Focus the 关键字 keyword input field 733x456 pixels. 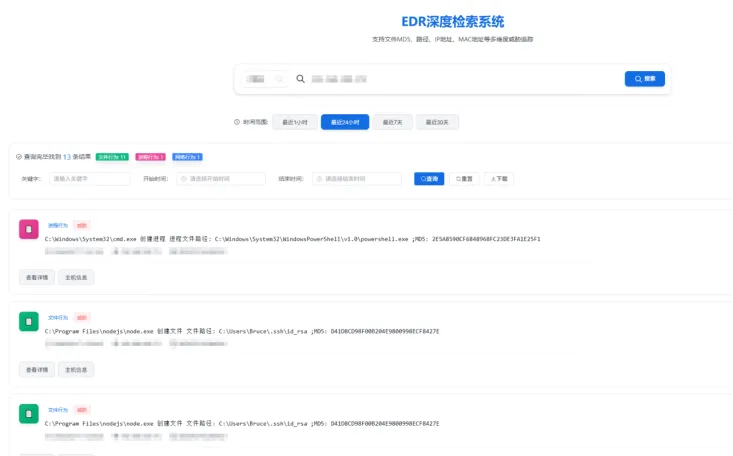point(90,179)
